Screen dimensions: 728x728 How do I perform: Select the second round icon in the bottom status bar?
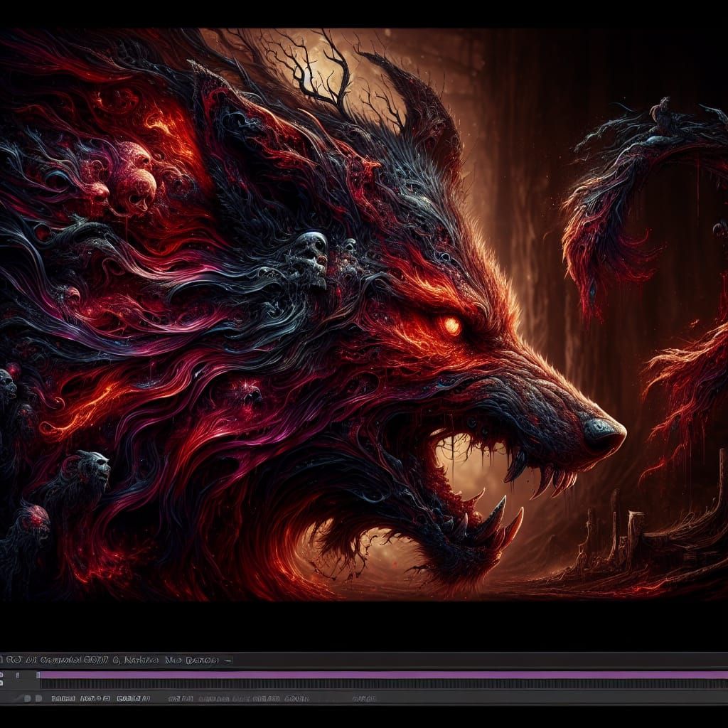[x=37, y=698]
